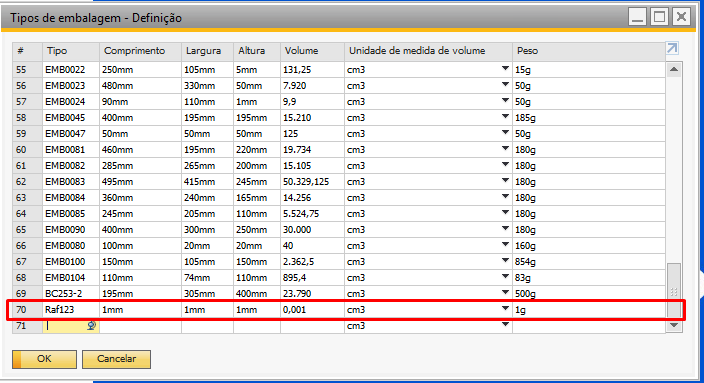Click the lookup icon in row 71 Tipo field

91,326
